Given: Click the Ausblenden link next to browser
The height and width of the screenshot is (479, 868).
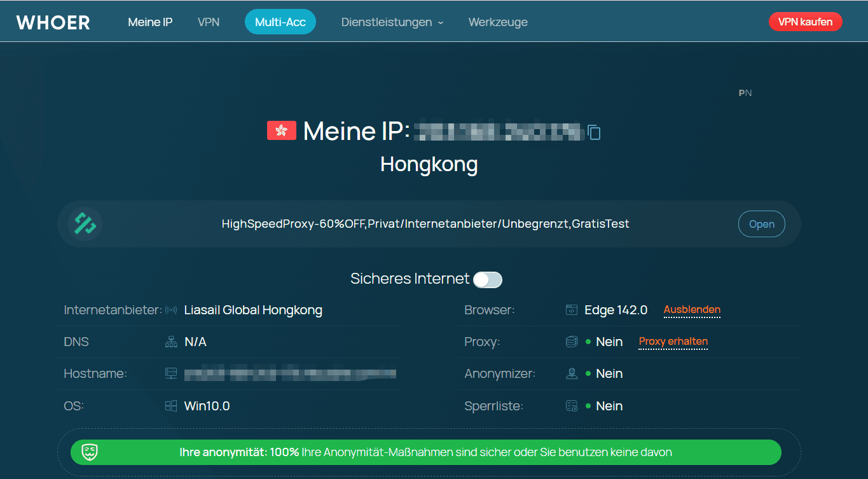Looking at the screenshot, I should pos(692,310).
